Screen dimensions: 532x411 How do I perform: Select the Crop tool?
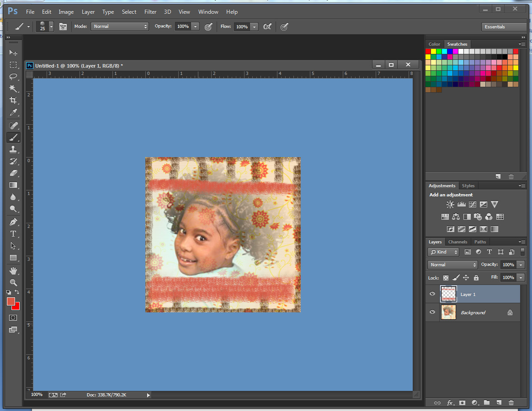(x=13, y=100)
